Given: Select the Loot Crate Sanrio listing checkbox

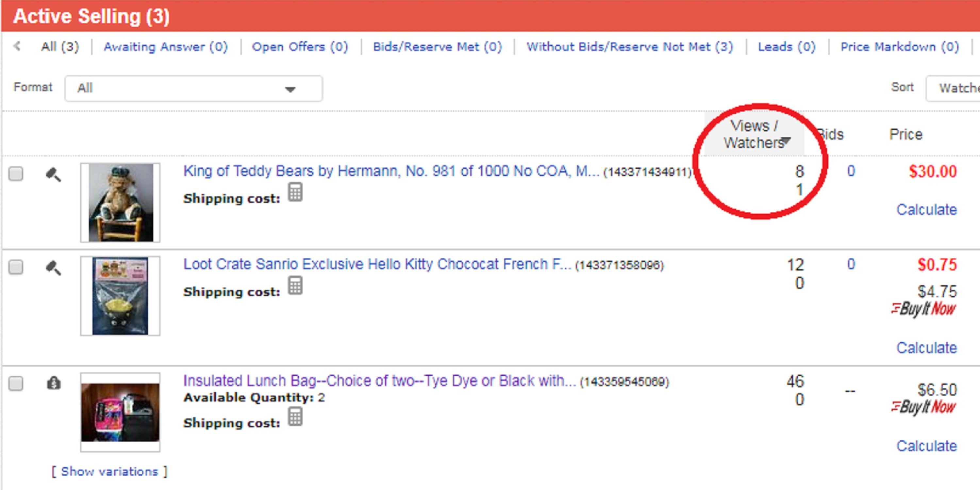Looking at the screenshot, I should click(16, 267).
